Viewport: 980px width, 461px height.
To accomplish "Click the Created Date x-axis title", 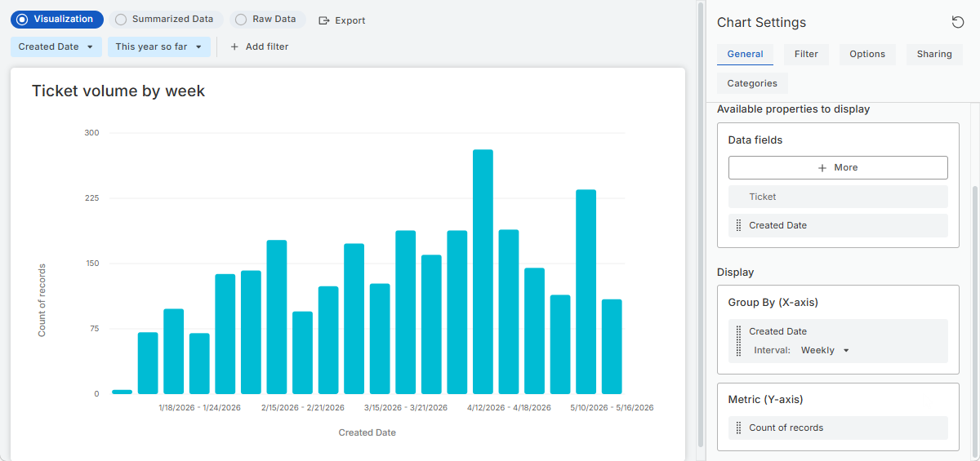I will click(367, 432).
